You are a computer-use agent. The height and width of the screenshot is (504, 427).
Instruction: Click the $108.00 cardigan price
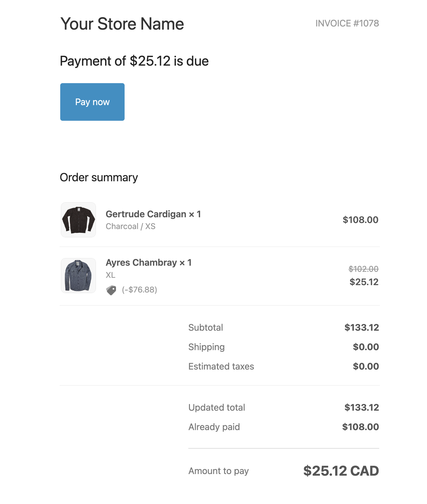(x=360, y=220)
